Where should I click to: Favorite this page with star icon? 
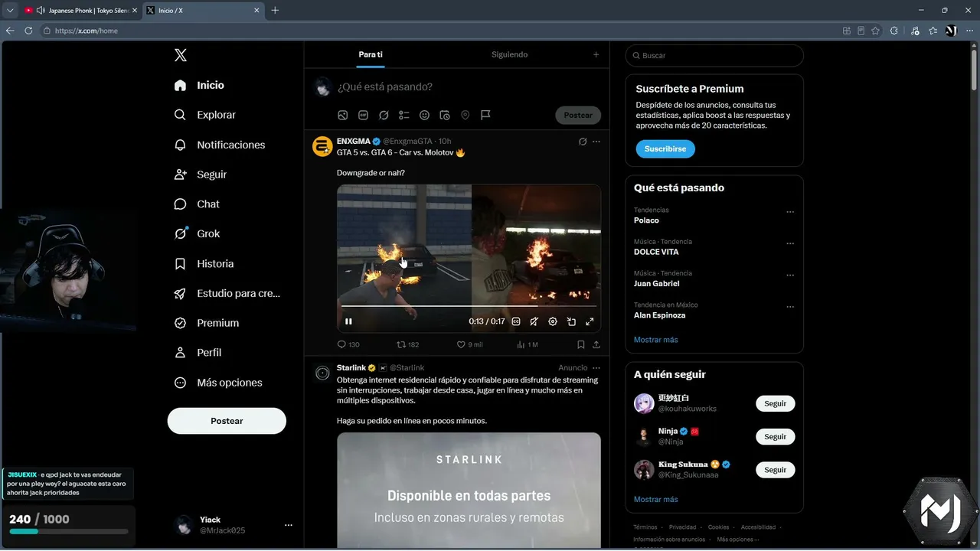click(x=875, y=31)
